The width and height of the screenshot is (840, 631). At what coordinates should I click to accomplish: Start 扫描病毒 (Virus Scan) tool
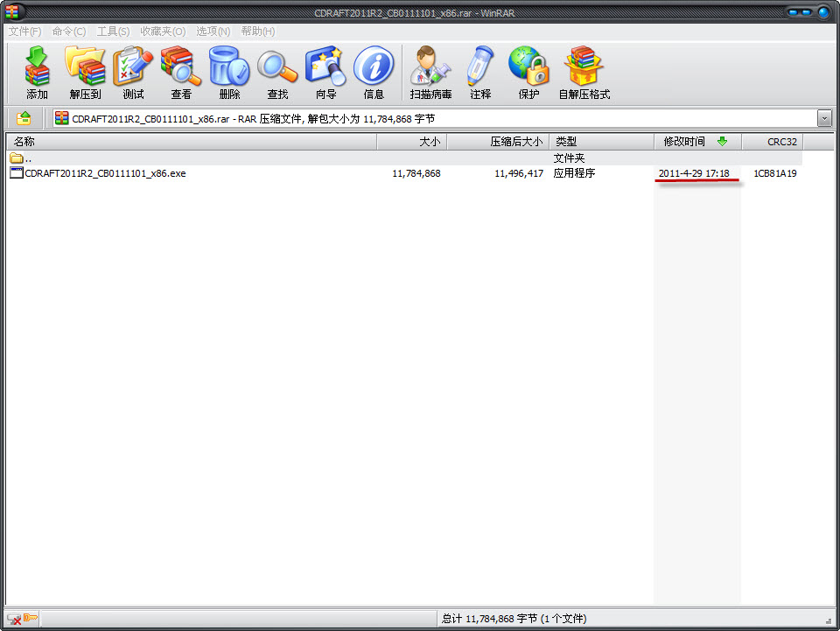430,72
